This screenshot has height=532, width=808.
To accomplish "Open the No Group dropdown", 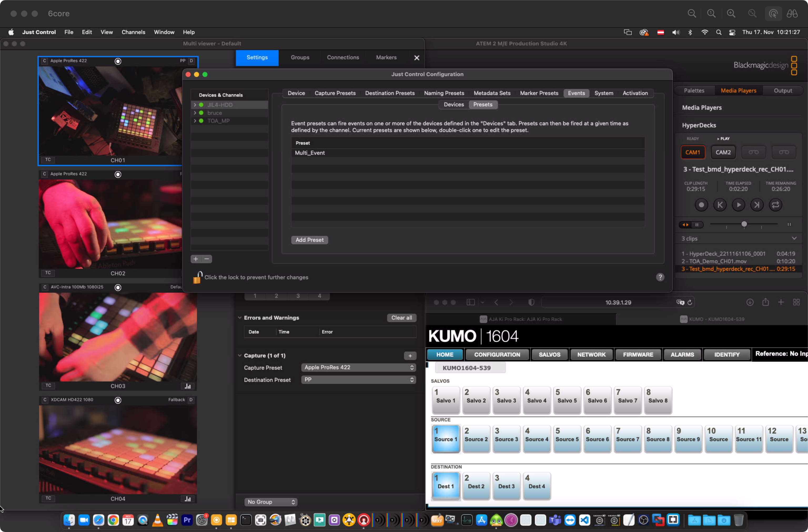I will point(271,502).
